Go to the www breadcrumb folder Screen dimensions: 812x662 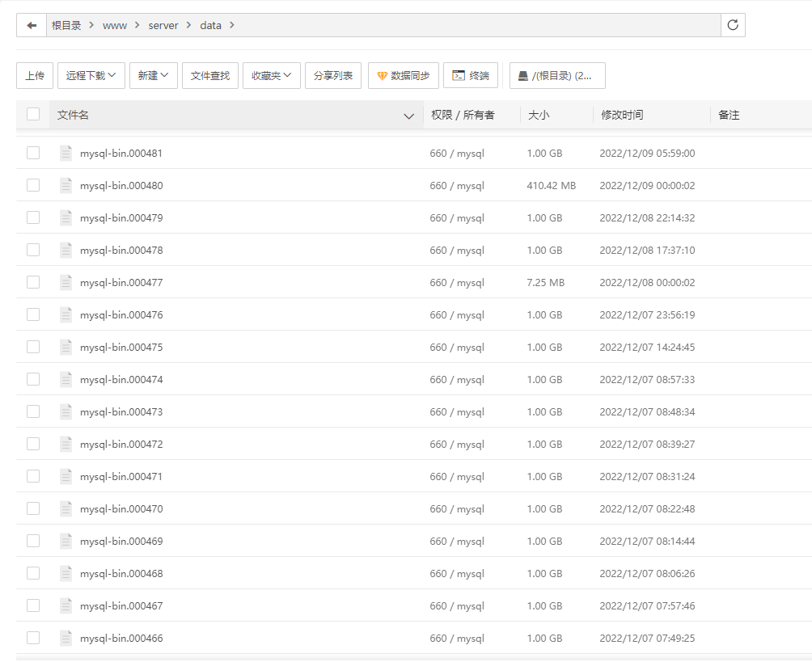point(115,25)
